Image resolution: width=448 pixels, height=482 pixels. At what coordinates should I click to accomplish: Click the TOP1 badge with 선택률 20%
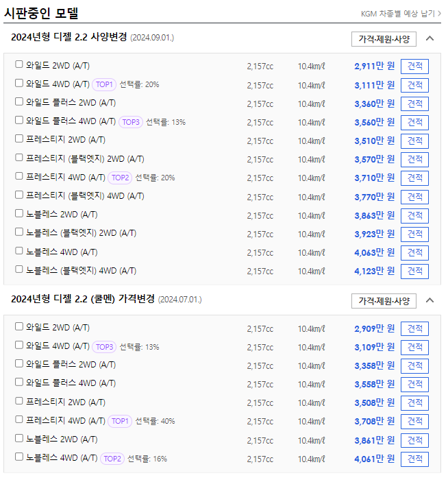click(x=104, y=84)
